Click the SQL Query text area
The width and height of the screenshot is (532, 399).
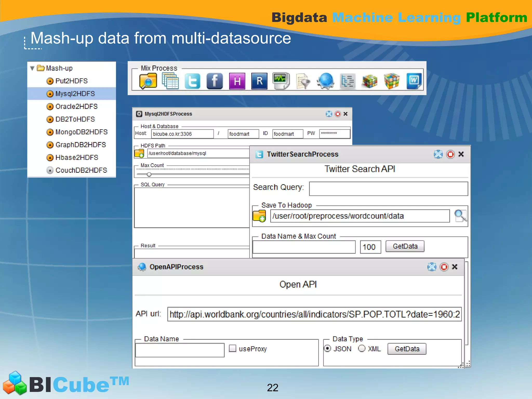(x=192, y=208)
